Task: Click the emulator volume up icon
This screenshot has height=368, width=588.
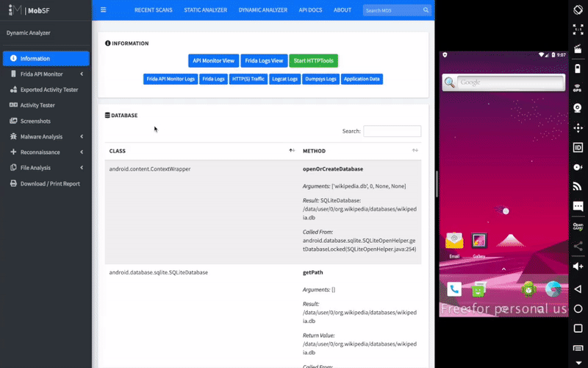Action: pyautogui.click(x=578, y=266)
